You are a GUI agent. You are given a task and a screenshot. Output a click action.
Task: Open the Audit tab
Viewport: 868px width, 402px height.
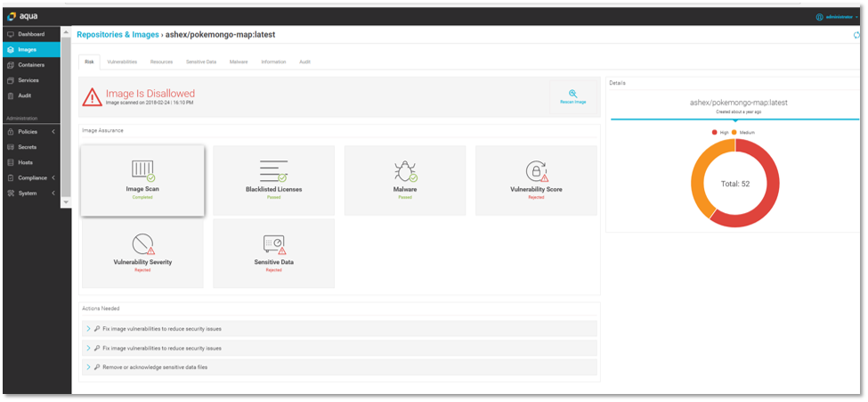pyautogui.click(x=304, y=62)
